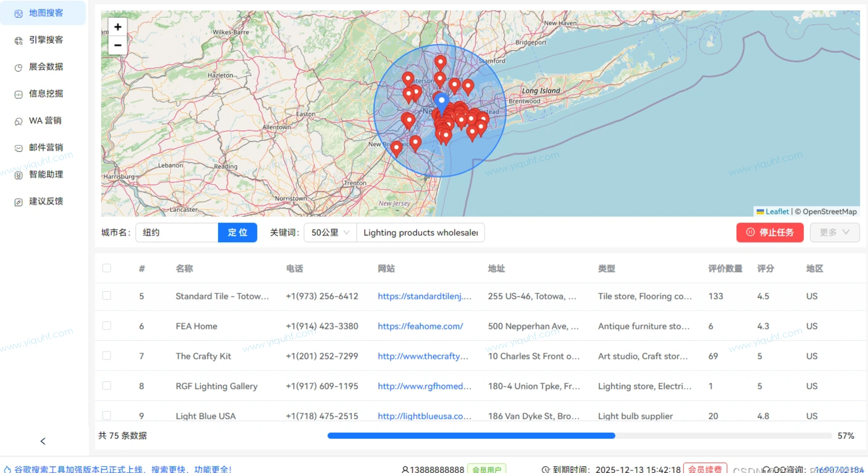Screen dimensions: 868x473
Task: Click the clock icon beside 到期时间
Action: 546,470
